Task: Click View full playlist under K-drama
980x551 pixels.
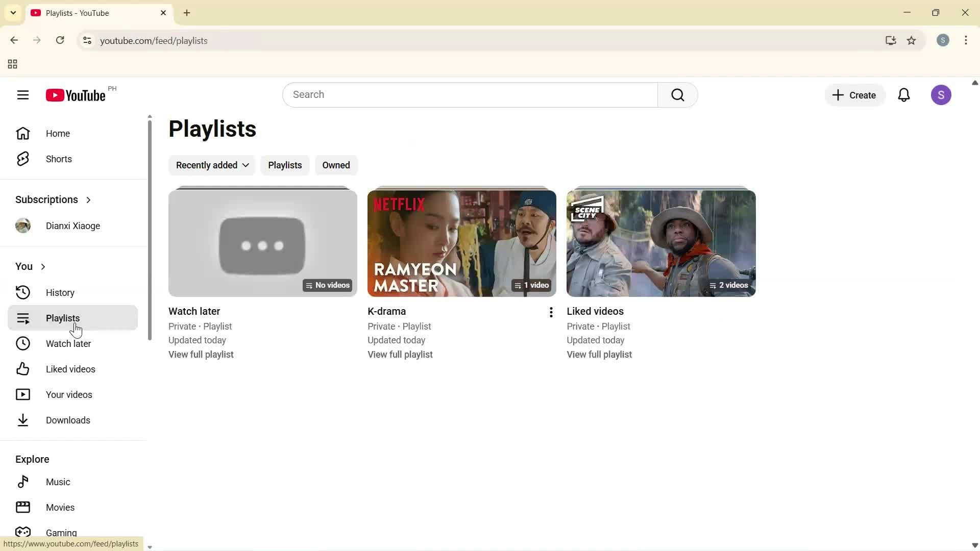Action: 400,354
